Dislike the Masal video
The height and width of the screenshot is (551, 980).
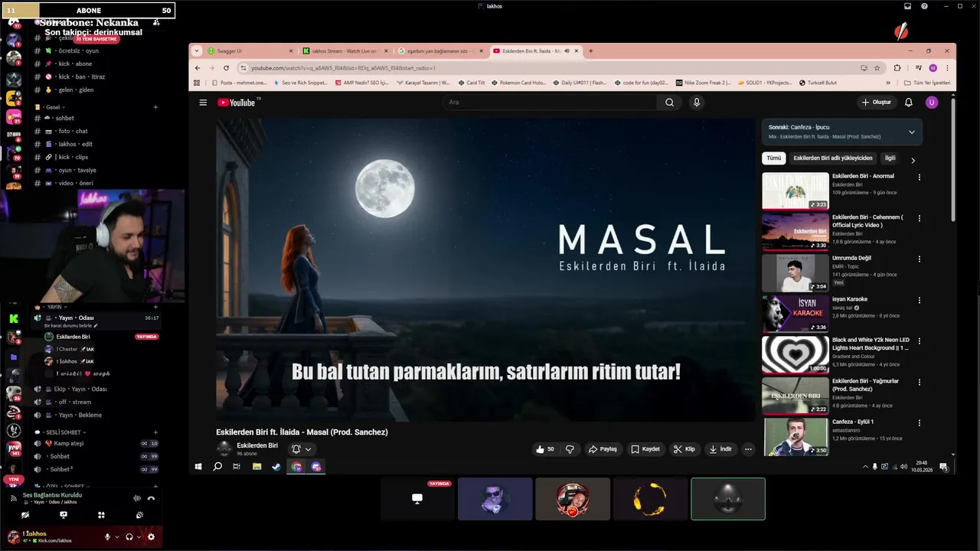[x=570, y=449]
